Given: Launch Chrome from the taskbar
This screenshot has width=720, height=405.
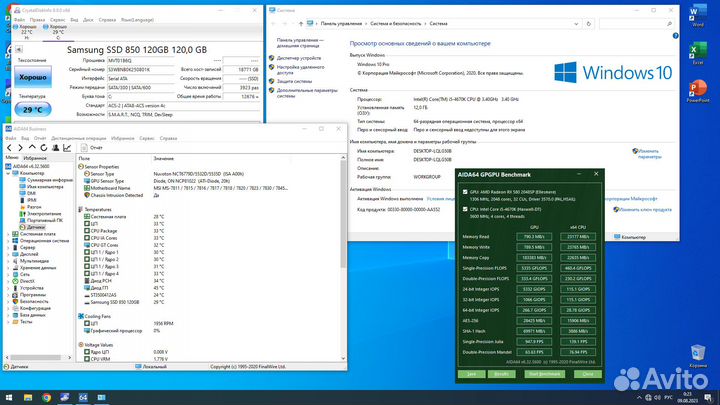Looking at the screenshot, I should 46,397.
